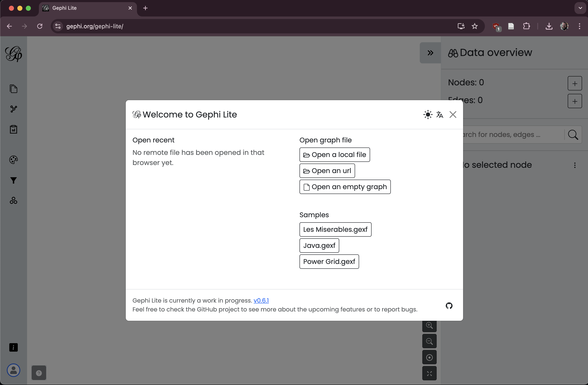Open the File panel icon in sidebar
This screenshot has width=588, height=385.
pos(14,89)
